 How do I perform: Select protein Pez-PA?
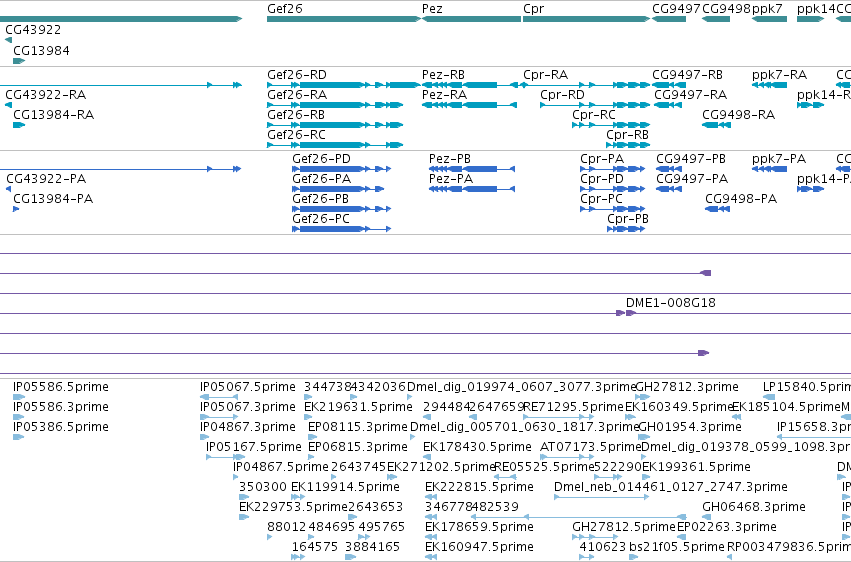(x=450, y=179)
